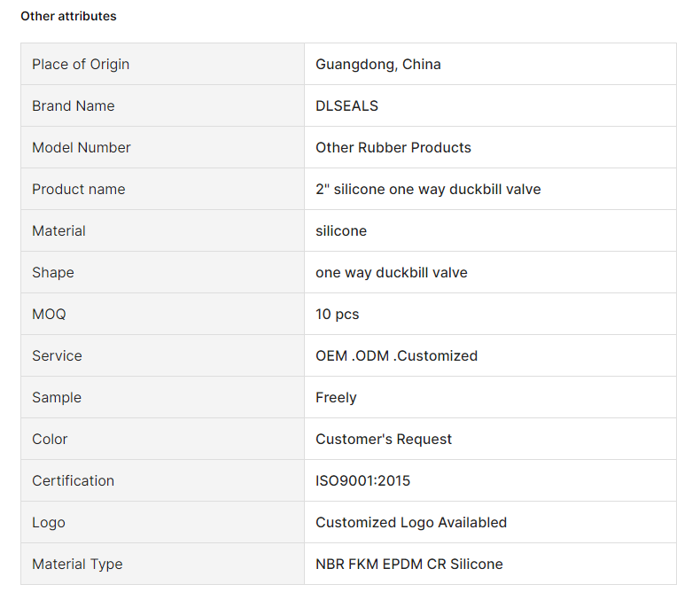The image size is (700, 600).
Task: Click the NBR FKM EPDM CR Silicone value
Action: click(x=409, y=565)
